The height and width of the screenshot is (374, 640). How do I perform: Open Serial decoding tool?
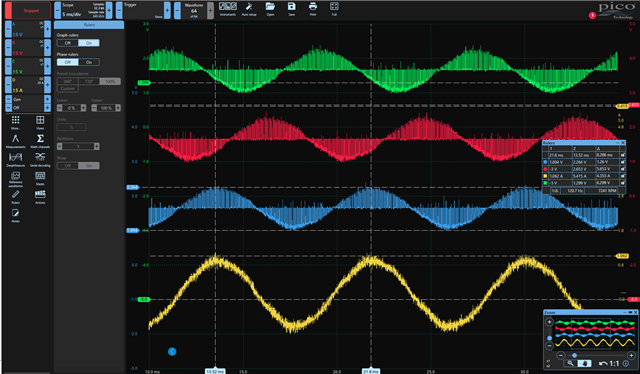coord(40,160)
